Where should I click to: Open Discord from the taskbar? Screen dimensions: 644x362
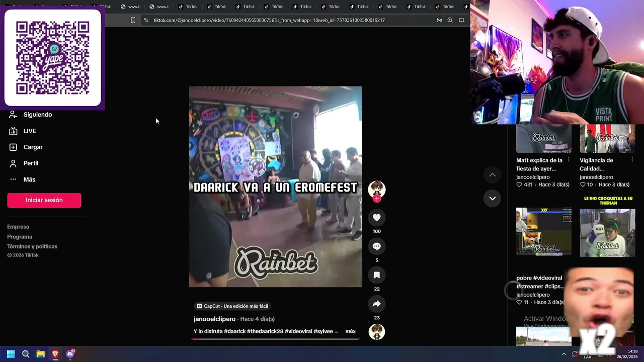pos(70,354)
